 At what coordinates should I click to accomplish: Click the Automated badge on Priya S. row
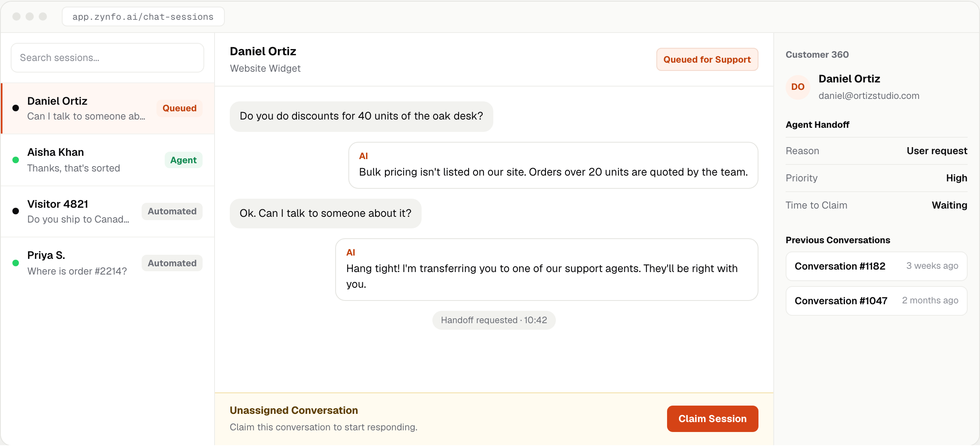[x=172, y=263]
